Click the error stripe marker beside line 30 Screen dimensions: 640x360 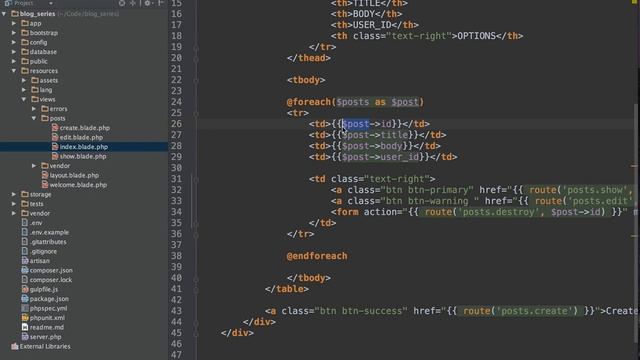tap(634, 166)
